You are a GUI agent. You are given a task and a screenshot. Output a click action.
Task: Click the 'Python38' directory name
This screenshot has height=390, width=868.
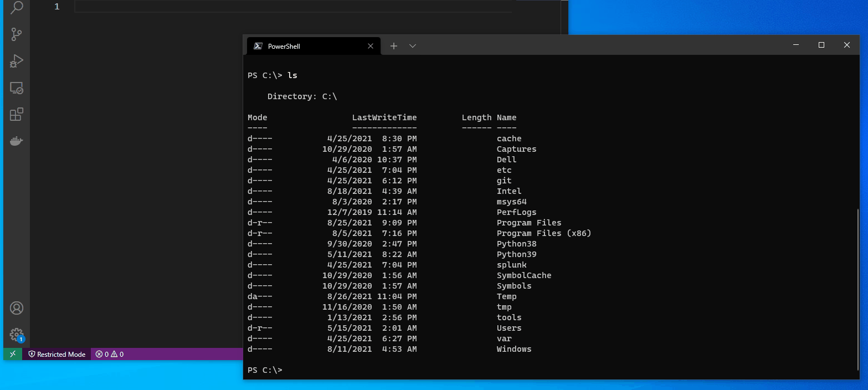coord(517,244)
